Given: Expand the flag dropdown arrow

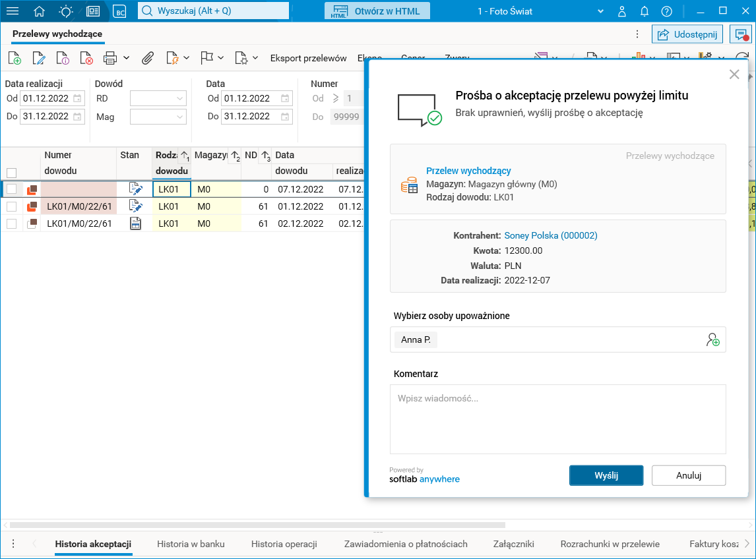Looking at the screenshot, I should [x=221, y=58].
